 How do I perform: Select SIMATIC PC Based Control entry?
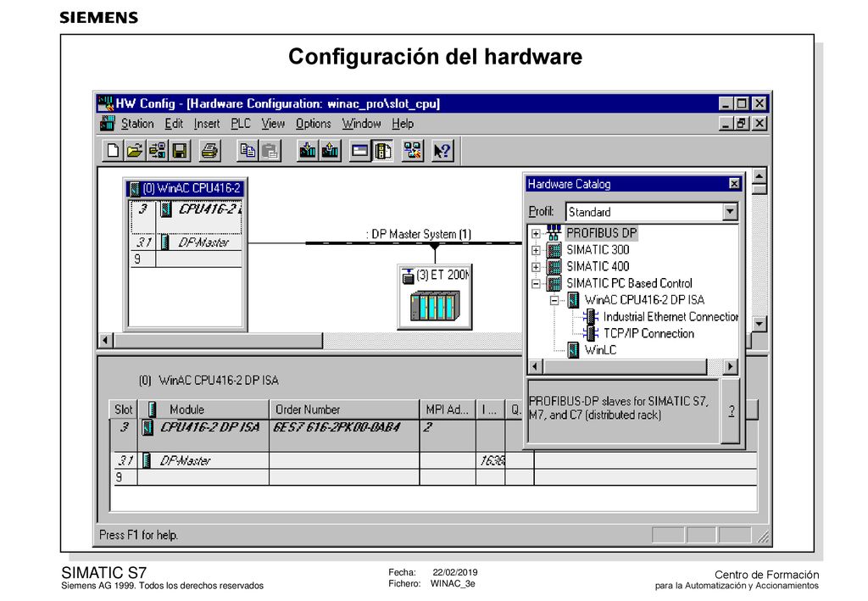[629, 283]
